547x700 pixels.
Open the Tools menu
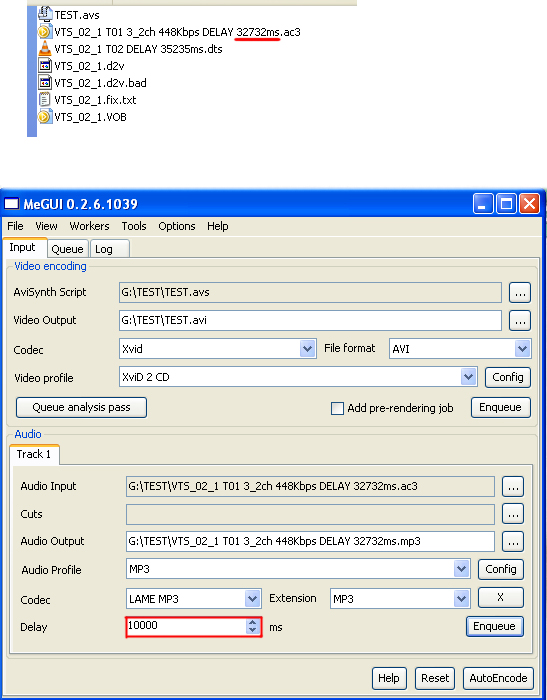pos(134,226)
